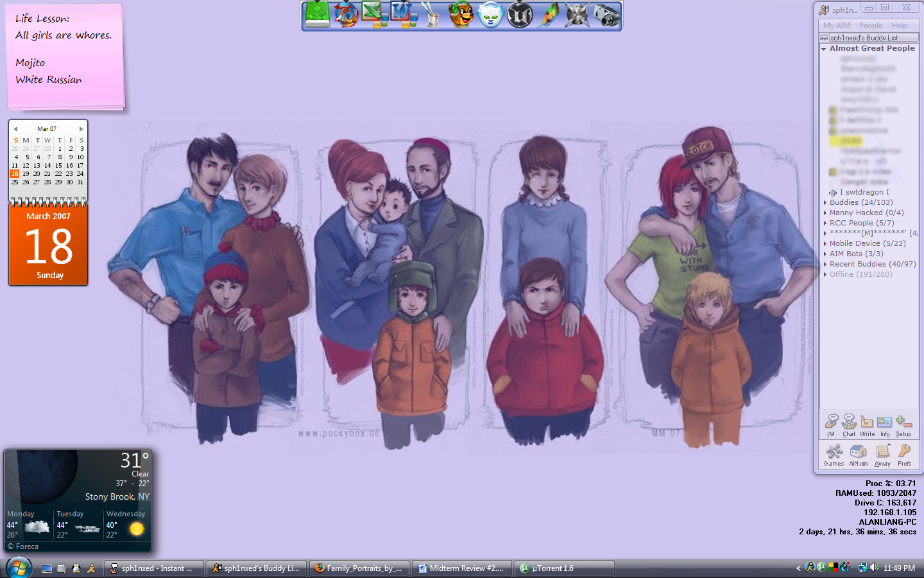
Task: Open the digital camera dock icon
Action: coord(606,14)
